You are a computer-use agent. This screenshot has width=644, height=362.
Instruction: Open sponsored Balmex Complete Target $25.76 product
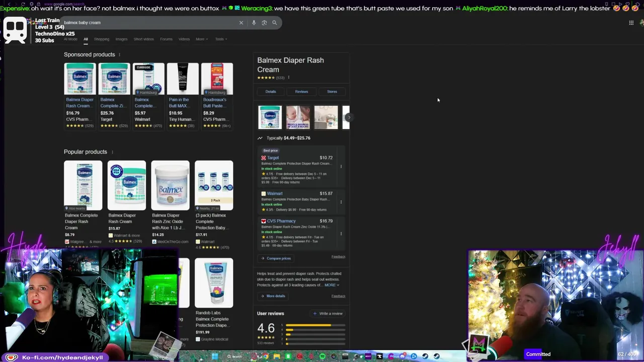pyautogui.click(x=114, y=96)
